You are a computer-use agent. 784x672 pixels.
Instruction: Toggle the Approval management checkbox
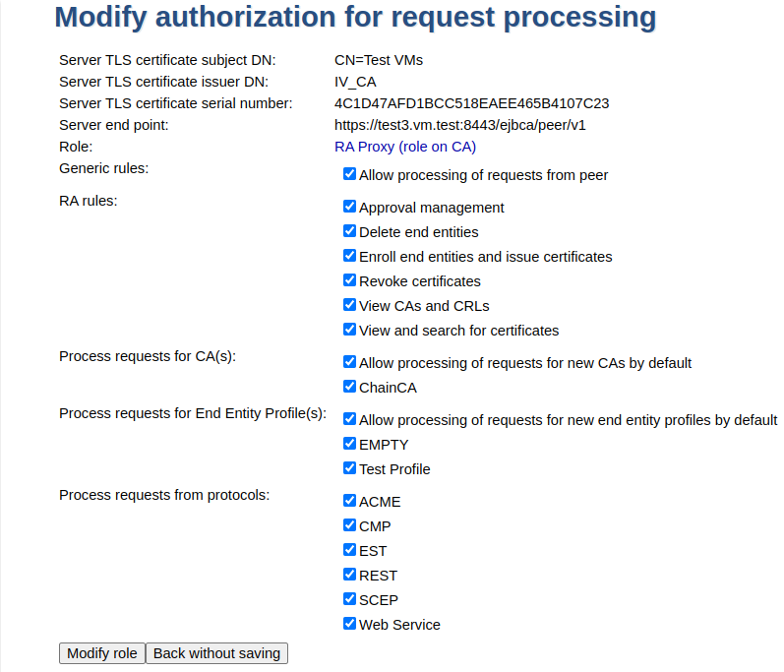click(x=349, y=207)
